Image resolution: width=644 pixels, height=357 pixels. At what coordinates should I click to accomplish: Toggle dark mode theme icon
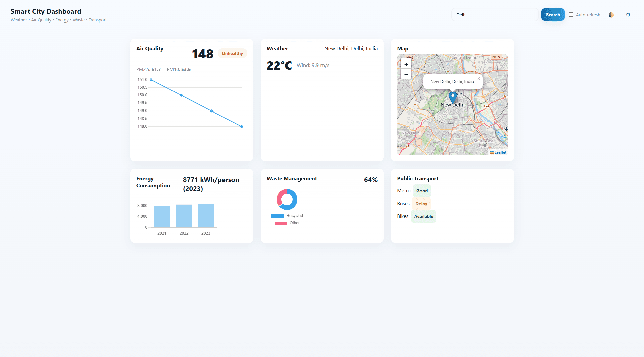[x=611, y=15]
